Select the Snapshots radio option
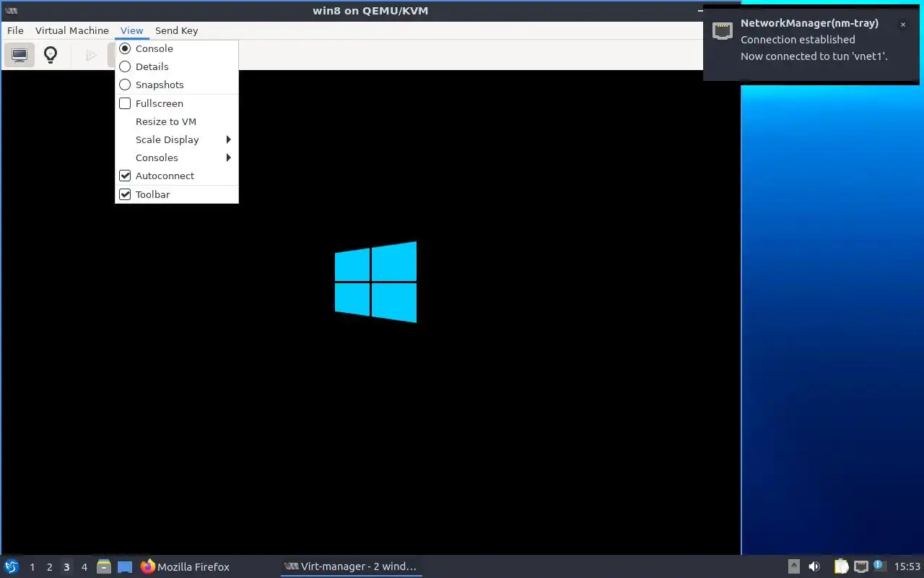This screenshot has height=578, width=924. click(x=177, y=85)
